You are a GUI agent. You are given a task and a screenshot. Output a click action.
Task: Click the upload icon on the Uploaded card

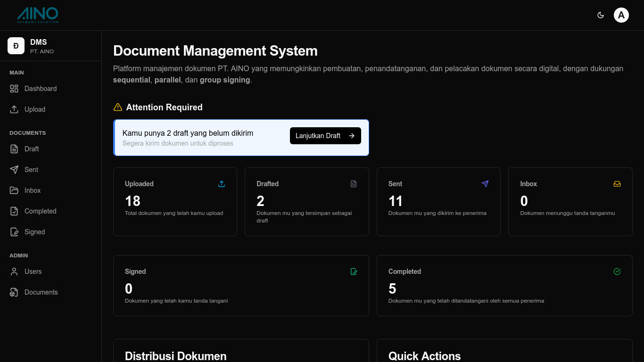coord(222,184)
